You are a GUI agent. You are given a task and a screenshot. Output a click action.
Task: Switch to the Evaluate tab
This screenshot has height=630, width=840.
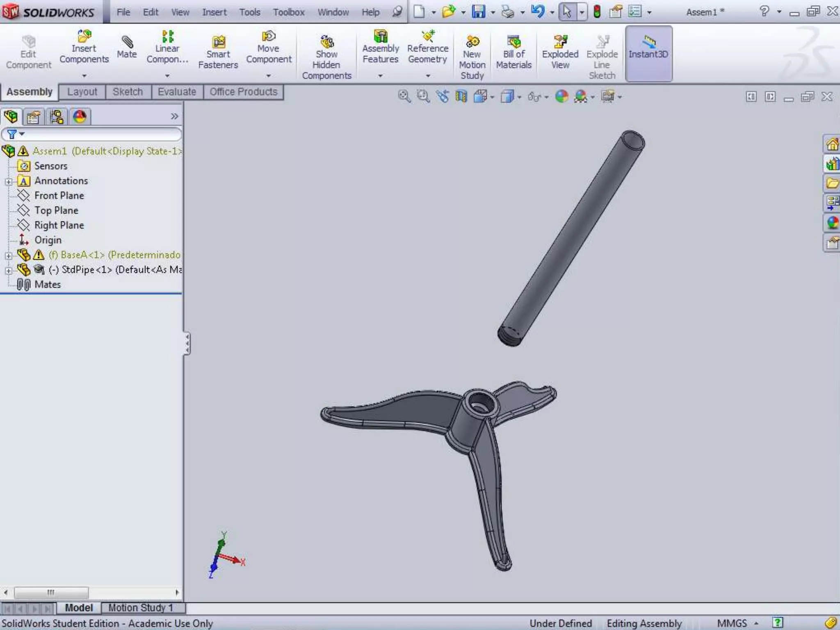[x=177, y=92]
